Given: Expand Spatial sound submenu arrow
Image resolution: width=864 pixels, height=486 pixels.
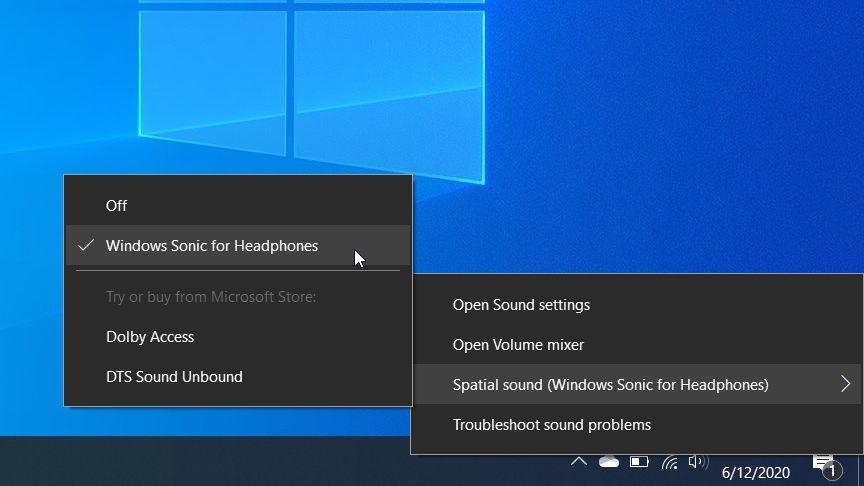Looking at the screenshot, I should [846, 384].
